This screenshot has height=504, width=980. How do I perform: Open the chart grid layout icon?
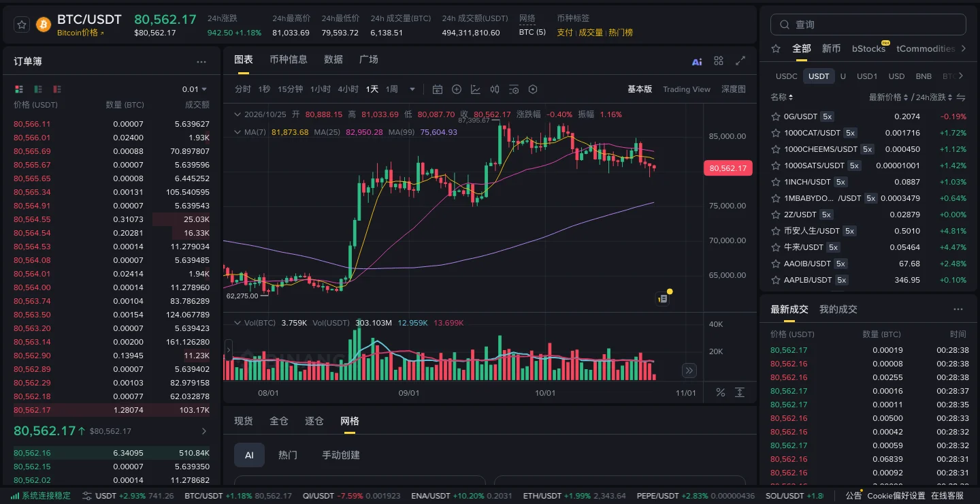pyautogui.click(x=719, y=61)
